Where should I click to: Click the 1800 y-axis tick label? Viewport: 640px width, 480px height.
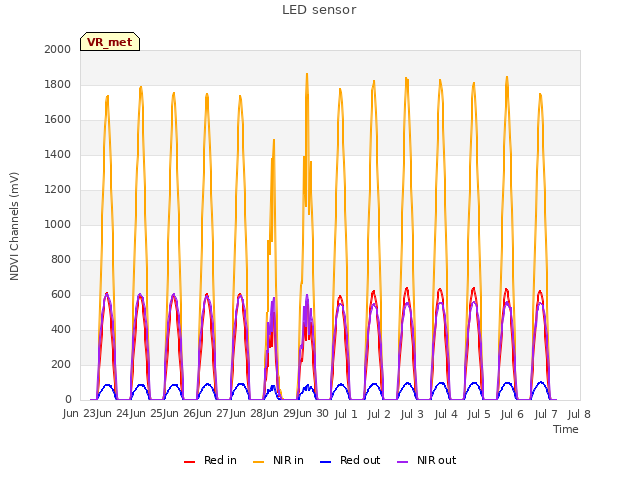coord(58,84)
